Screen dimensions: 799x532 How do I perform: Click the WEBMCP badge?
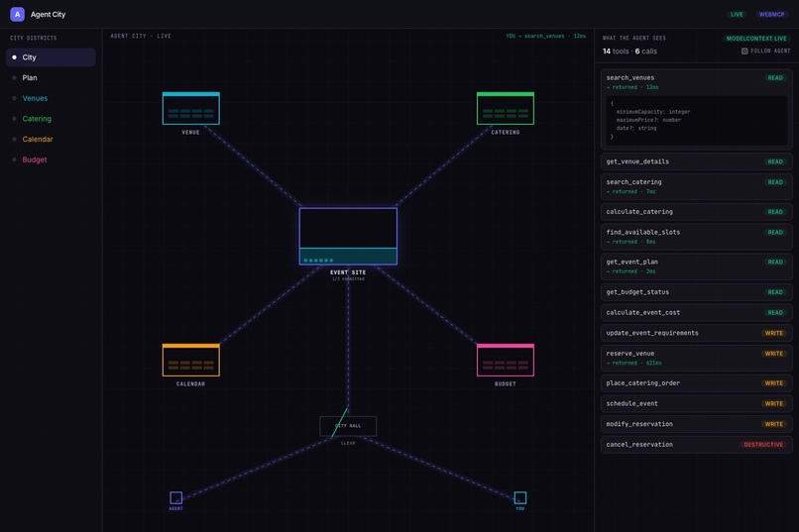(x=771, y=14)
